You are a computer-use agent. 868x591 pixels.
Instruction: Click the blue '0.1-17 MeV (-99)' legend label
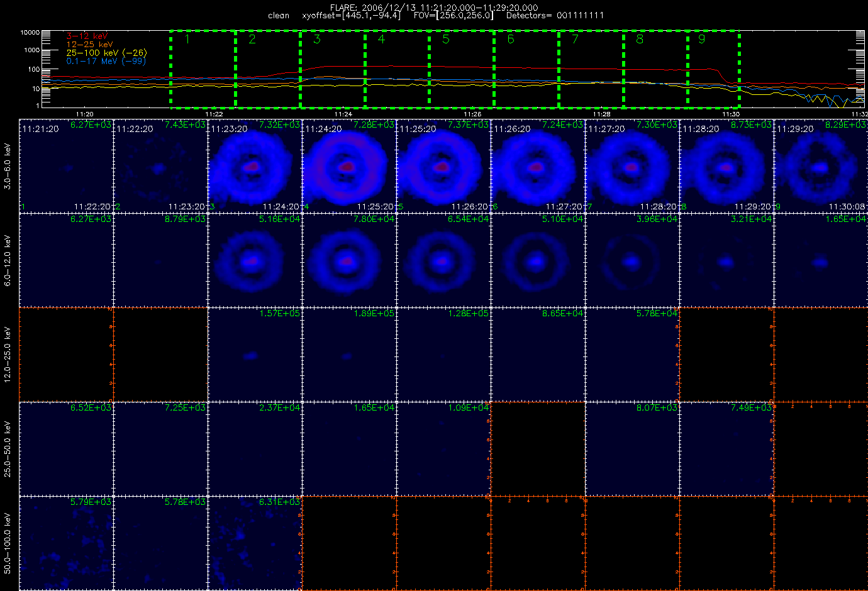106,61
